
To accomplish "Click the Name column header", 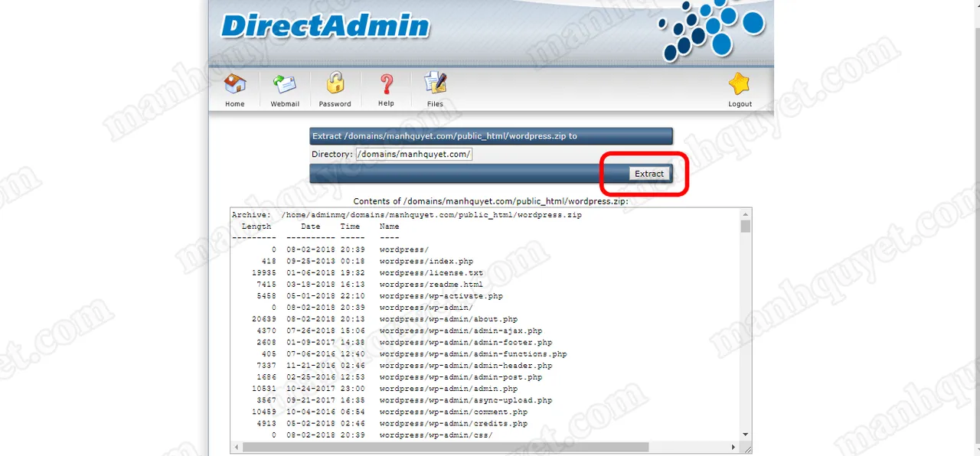I will coord(389,226).
